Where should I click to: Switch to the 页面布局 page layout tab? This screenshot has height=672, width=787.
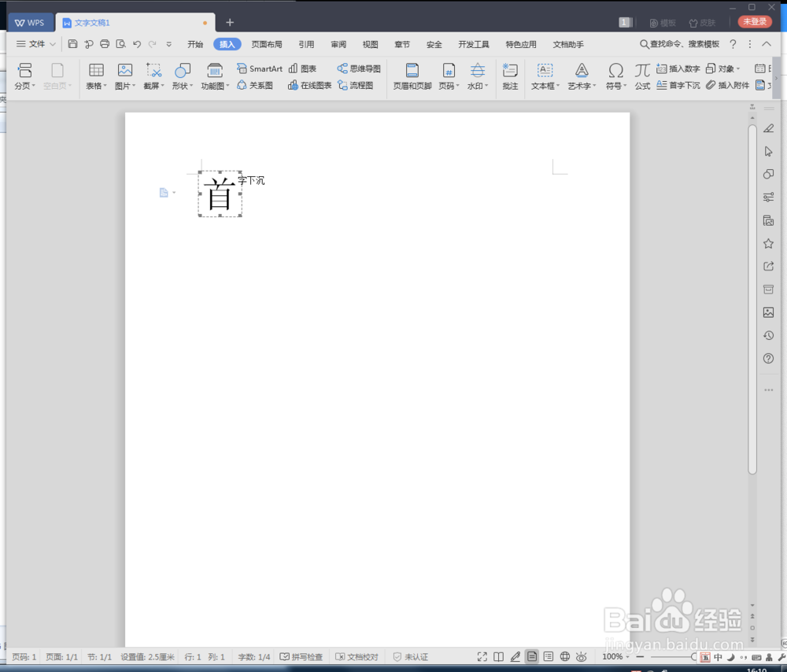click(x=267, y=44)
